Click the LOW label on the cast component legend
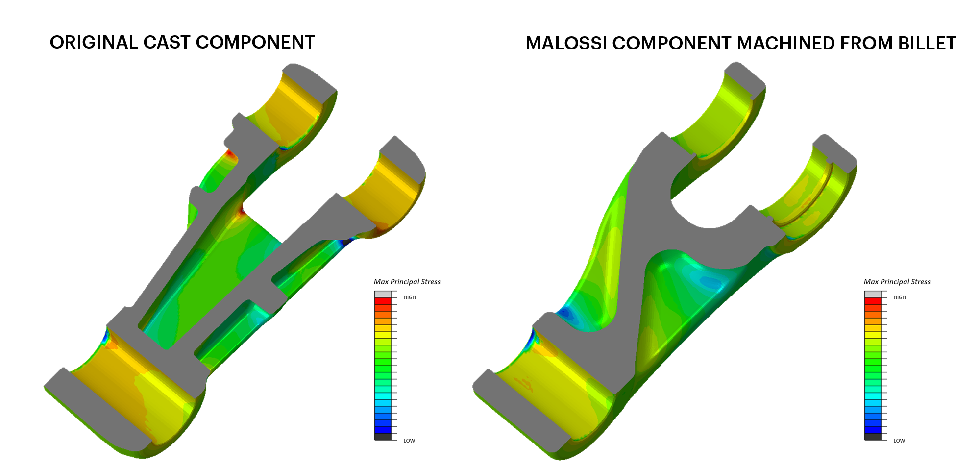 pyautogui.click(x=409, y=441)
